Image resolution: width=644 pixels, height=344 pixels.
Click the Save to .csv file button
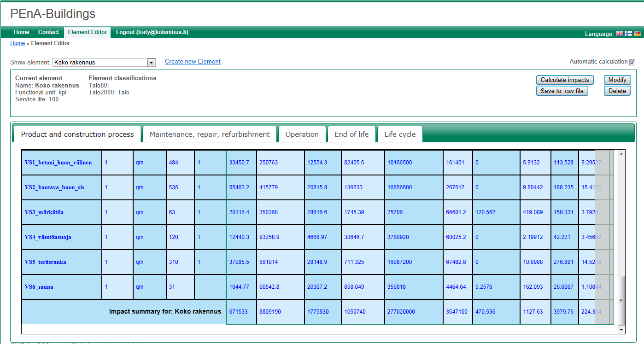[562, 91]
